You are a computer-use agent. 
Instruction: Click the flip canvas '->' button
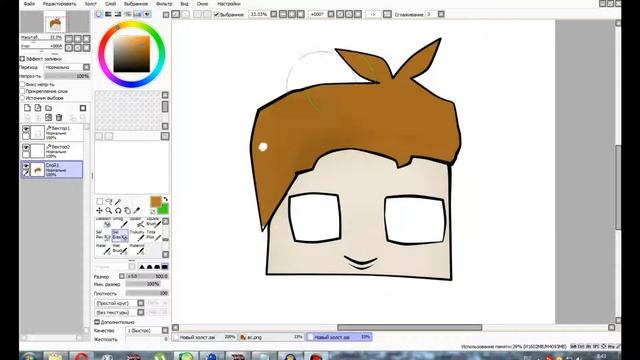373,14
